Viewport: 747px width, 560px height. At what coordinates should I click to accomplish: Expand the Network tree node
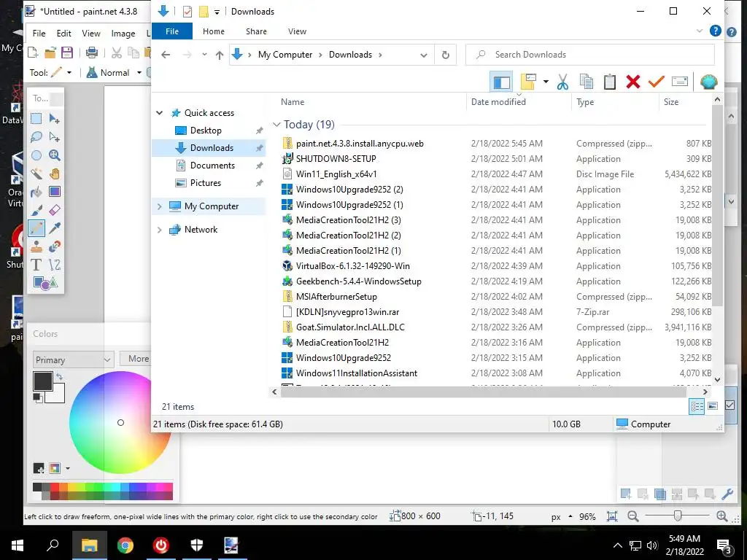pos(160,230)
